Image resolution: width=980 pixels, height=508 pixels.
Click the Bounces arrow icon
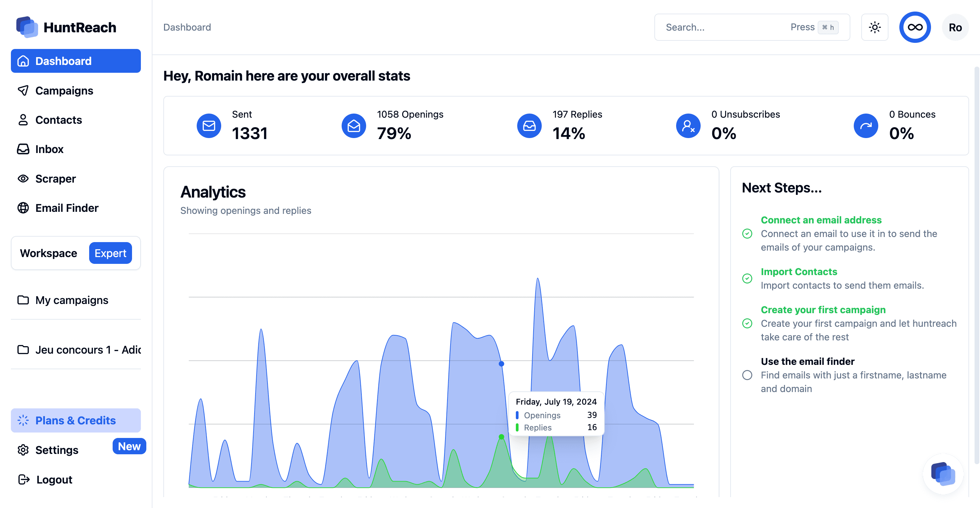tap(865, 126)
